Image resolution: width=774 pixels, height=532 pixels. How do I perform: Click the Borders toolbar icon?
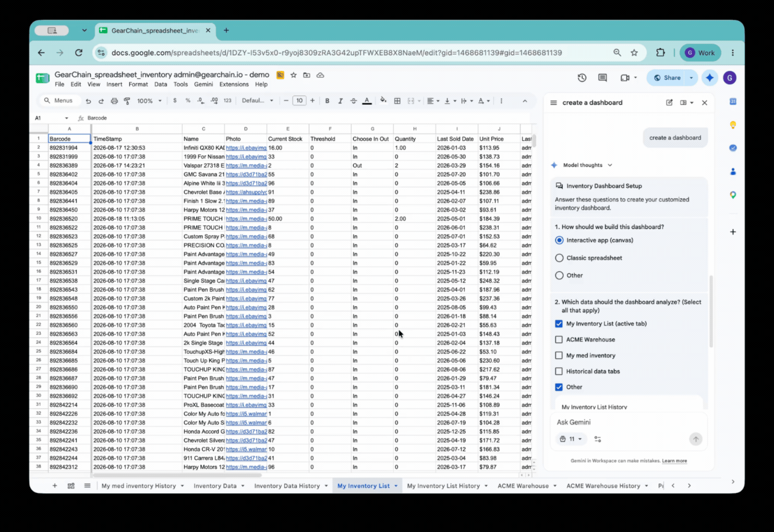pyautogui.click(x=397, y=101)
